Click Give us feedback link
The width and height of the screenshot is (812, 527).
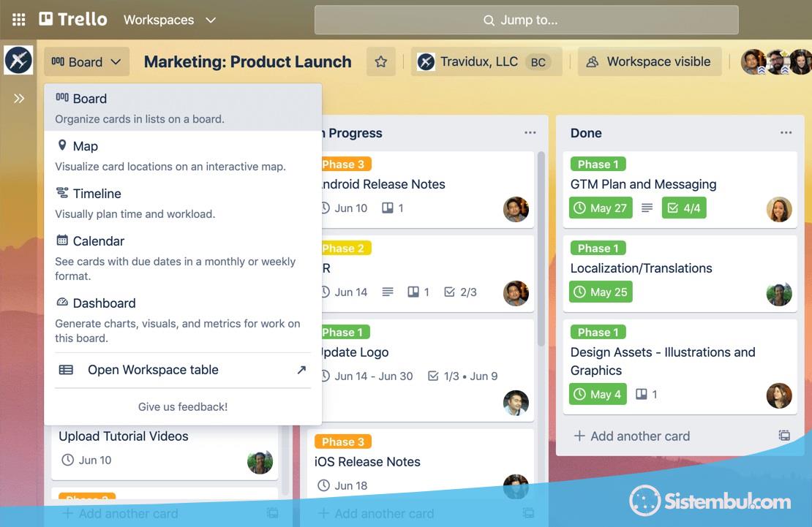pos(183,407)
